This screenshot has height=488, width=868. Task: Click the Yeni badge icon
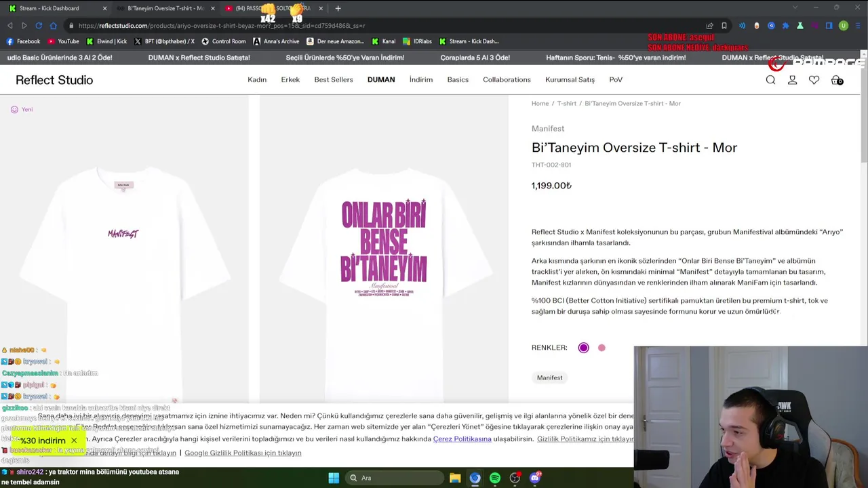[14, 109]
